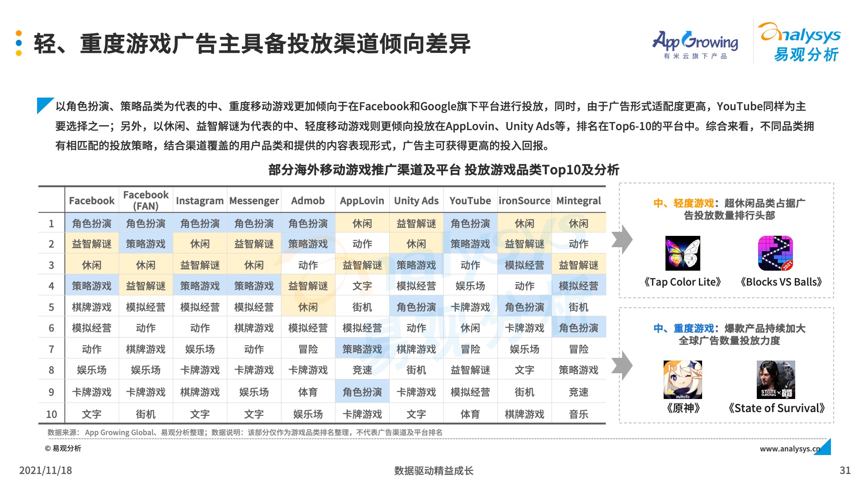
Task: Select the Facebook column header
Action: tap(92, 201)
